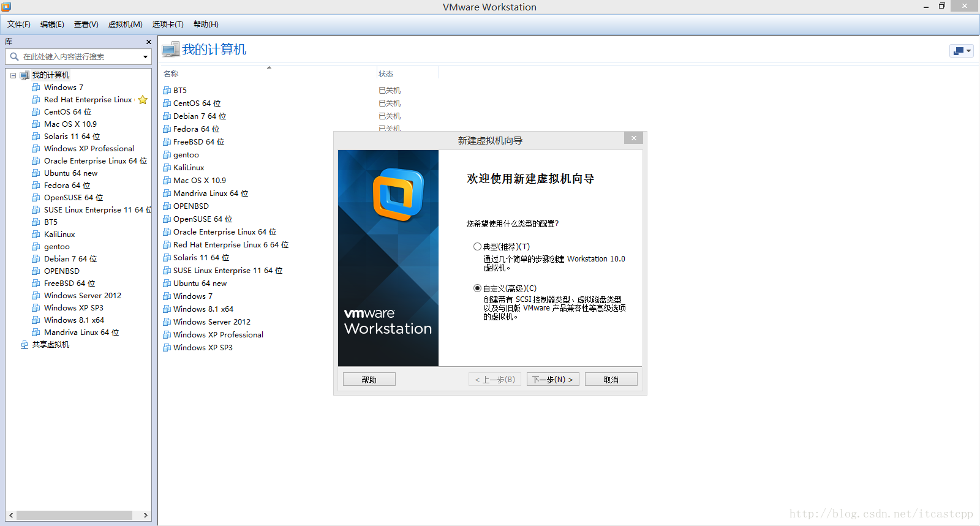This screenshot has height=526, width=980.
Task: Click the FreeBSD 64 位 icon in main list
Action: click(x=167, y=142)
